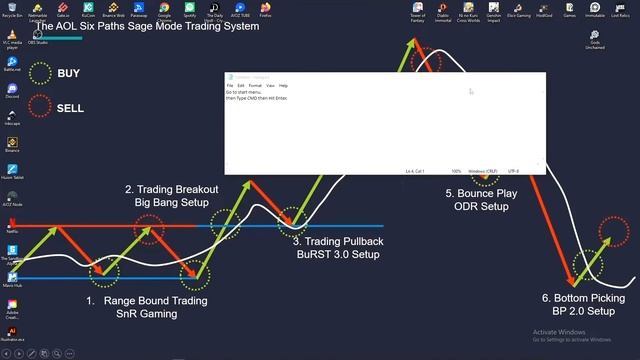Open the AIOZ TUBE shortcut
This screenshot has width=640, height=360.
tap(240, 10)
